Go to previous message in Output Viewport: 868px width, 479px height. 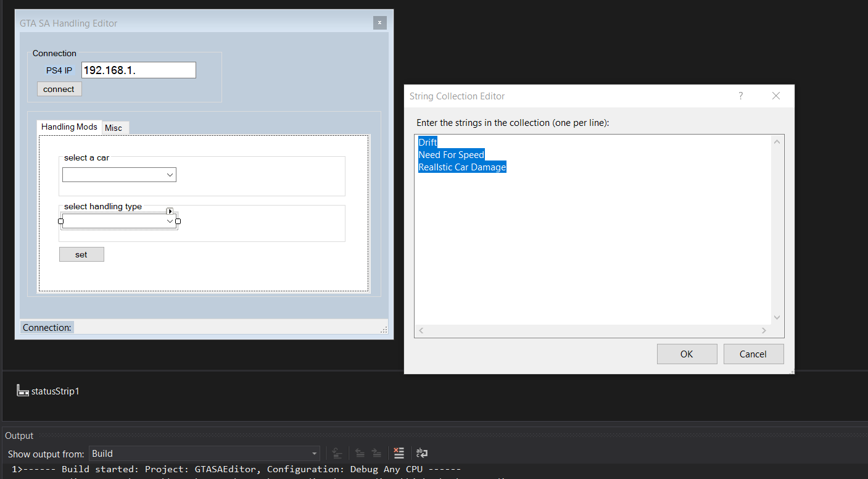tap(360, 453)
